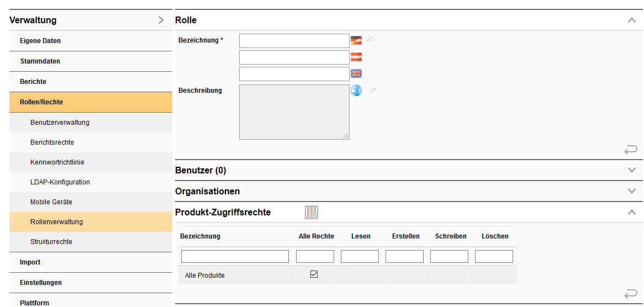Collapse the Rolle section
644x307 pixels.
click(632, 20)
